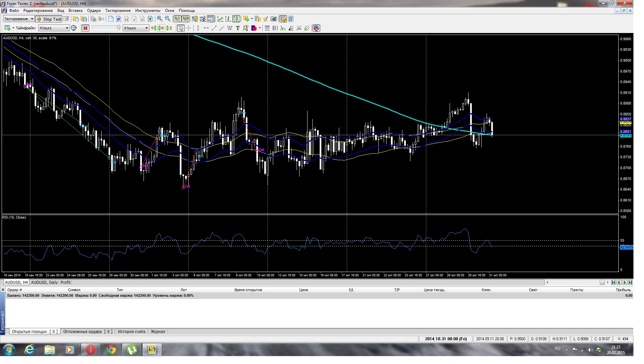Open the second 4 hours step dropdown
This screenshot has height=364, width=644.
coord(136,28)
